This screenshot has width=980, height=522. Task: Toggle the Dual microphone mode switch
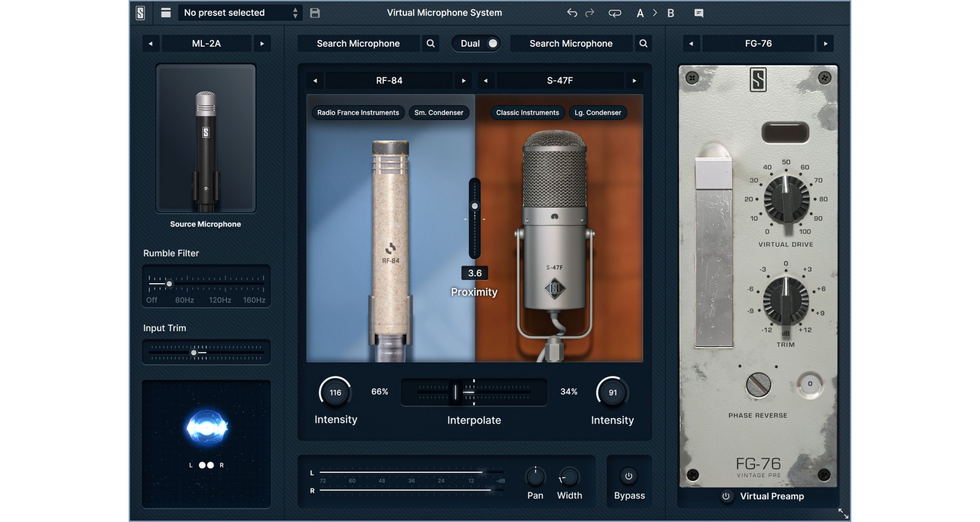[x=492, y=43]
